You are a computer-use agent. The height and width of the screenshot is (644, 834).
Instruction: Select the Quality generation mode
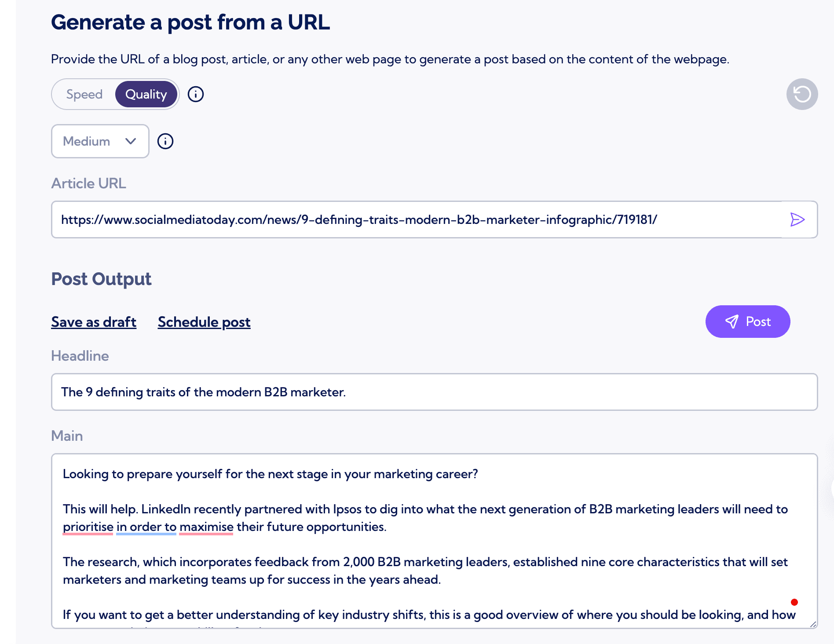(x=146, y=94)
